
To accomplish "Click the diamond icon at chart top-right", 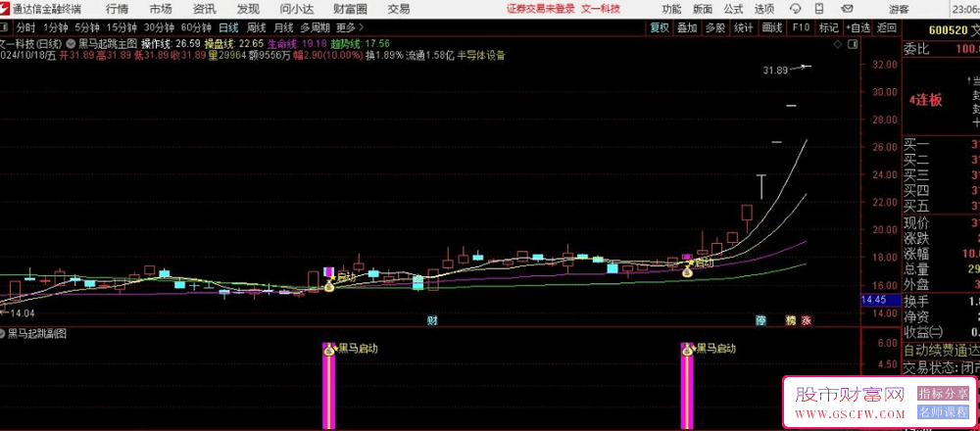I will click(x=838, y=44).
